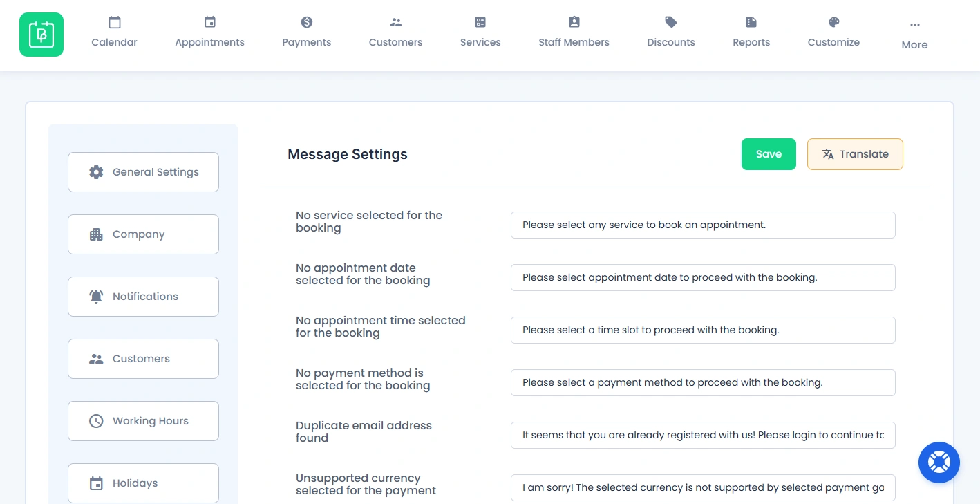
Task: Click the Notifications bell icon in sidebar
Action: [96, 297]
